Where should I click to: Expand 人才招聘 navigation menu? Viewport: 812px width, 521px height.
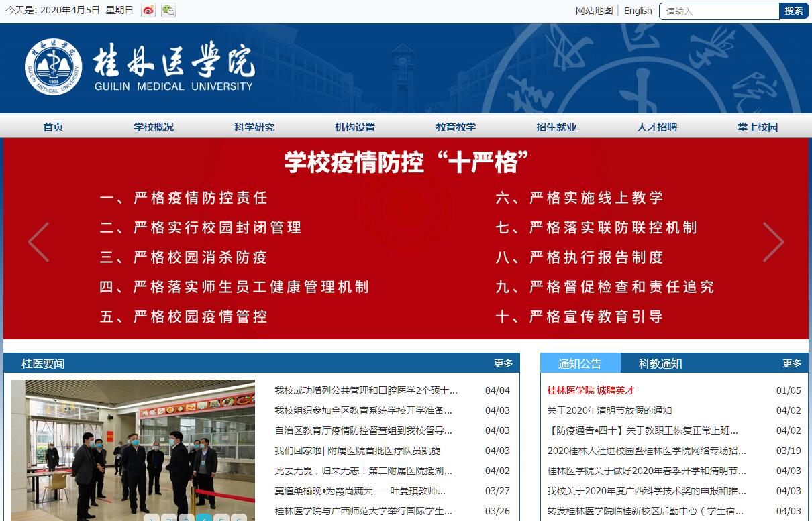657,127
